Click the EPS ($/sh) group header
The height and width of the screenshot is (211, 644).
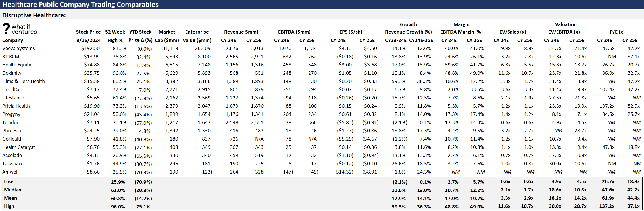pyautogui.click(x=351, y=32)
